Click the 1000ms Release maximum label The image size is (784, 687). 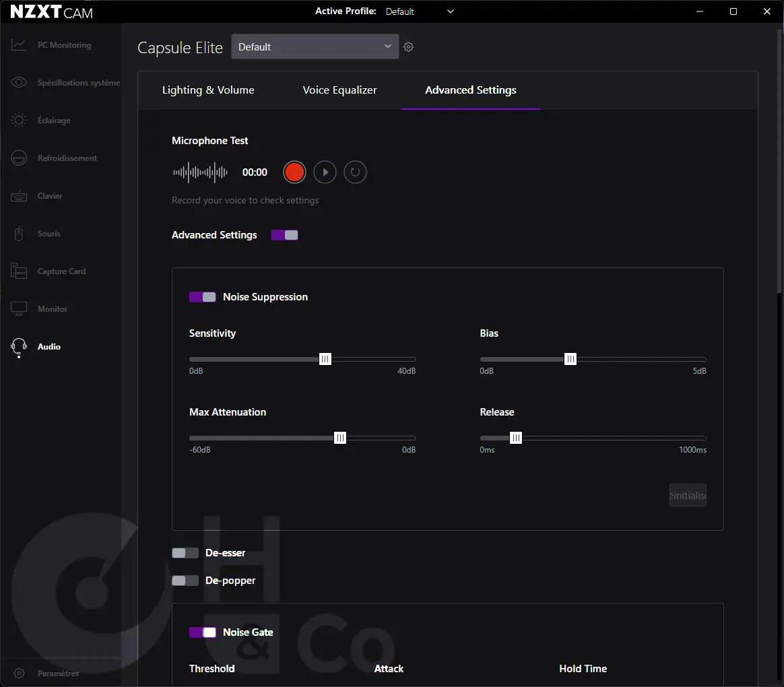coord(692,450)
